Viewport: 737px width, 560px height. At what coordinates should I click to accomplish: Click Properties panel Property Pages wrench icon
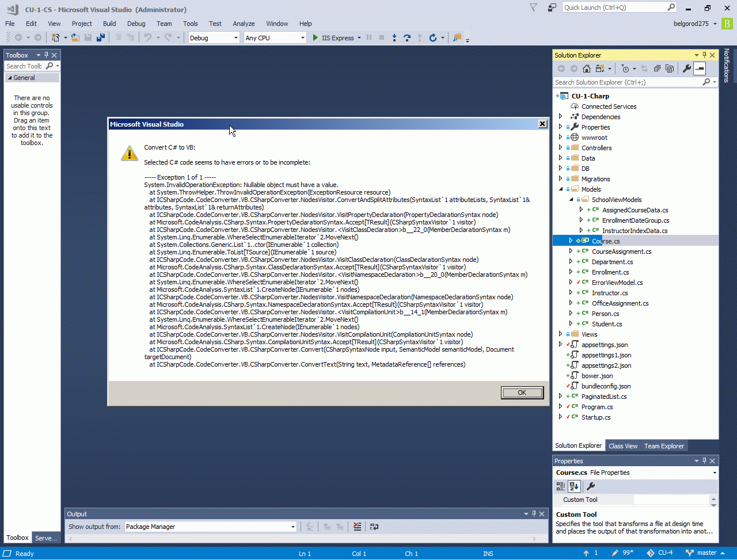point(591,486)
